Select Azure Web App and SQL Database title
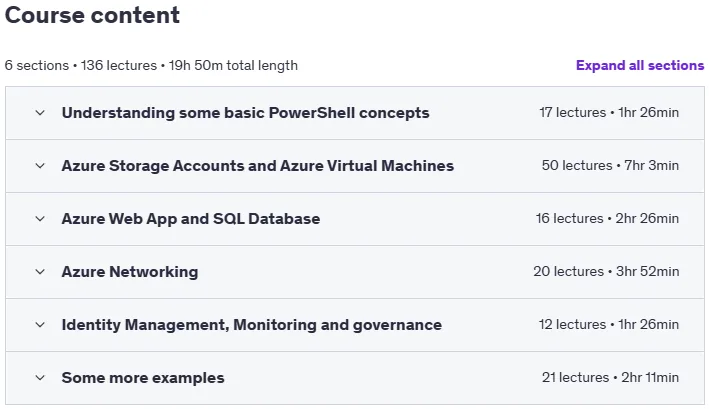Image resolution: width=709 pixels, height=409 pixels. pos(191,219)
